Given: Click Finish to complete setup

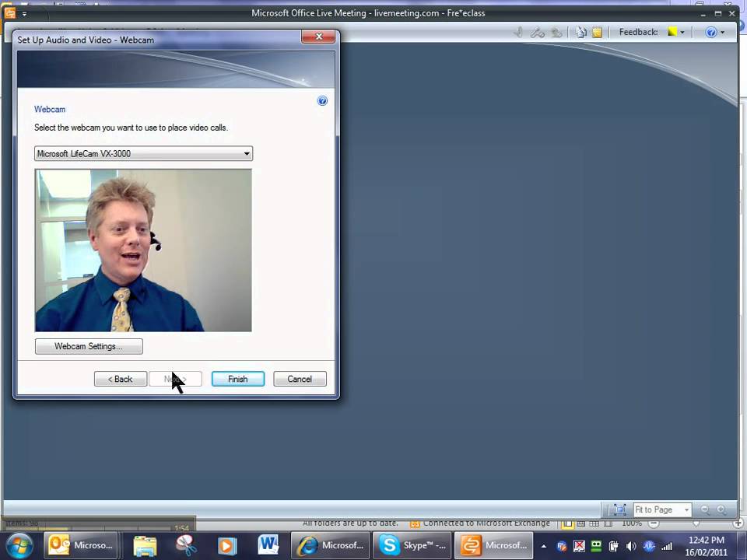Looking at the screenshot, I should 238,379.
